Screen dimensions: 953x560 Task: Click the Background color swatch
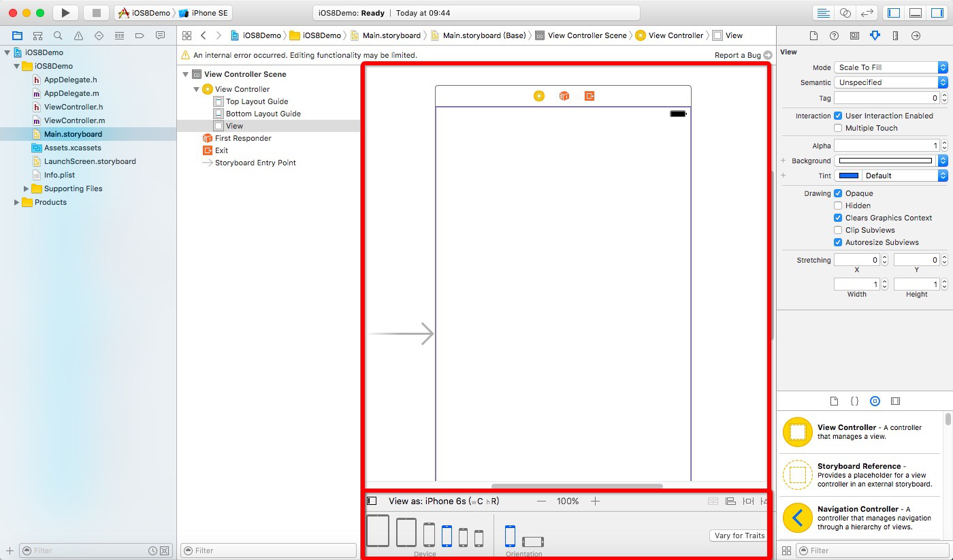(x=885, y=161)
